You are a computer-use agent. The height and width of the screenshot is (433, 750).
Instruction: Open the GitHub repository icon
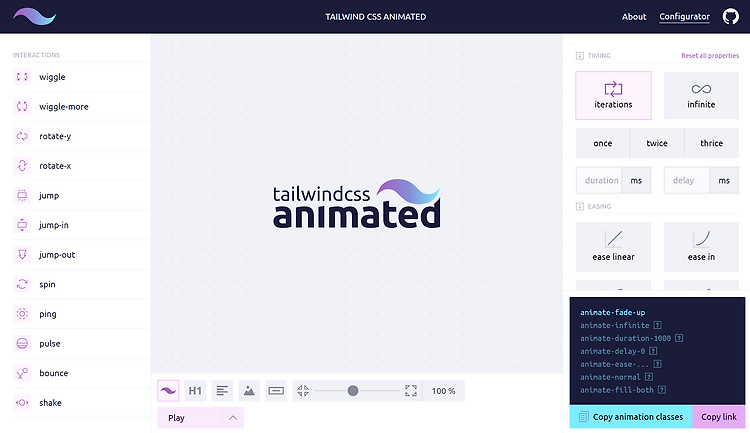(x=730, y=17)
